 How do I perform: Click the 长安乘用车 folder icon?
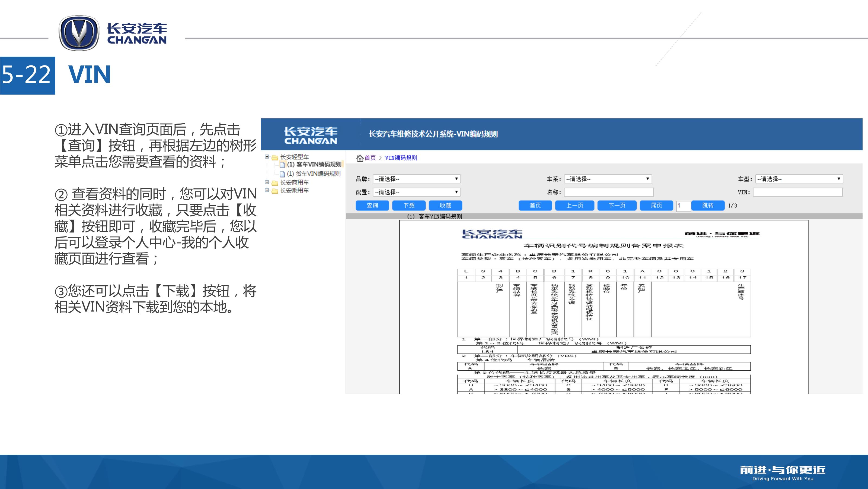coord(275,191)
